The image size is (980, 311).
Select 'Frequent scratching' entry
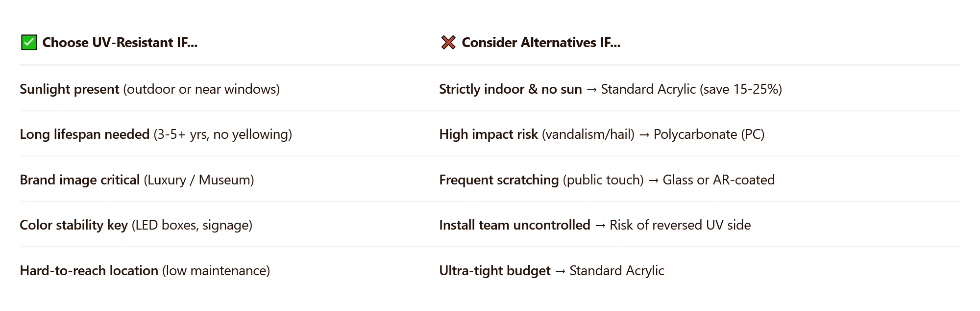point(499,180)
